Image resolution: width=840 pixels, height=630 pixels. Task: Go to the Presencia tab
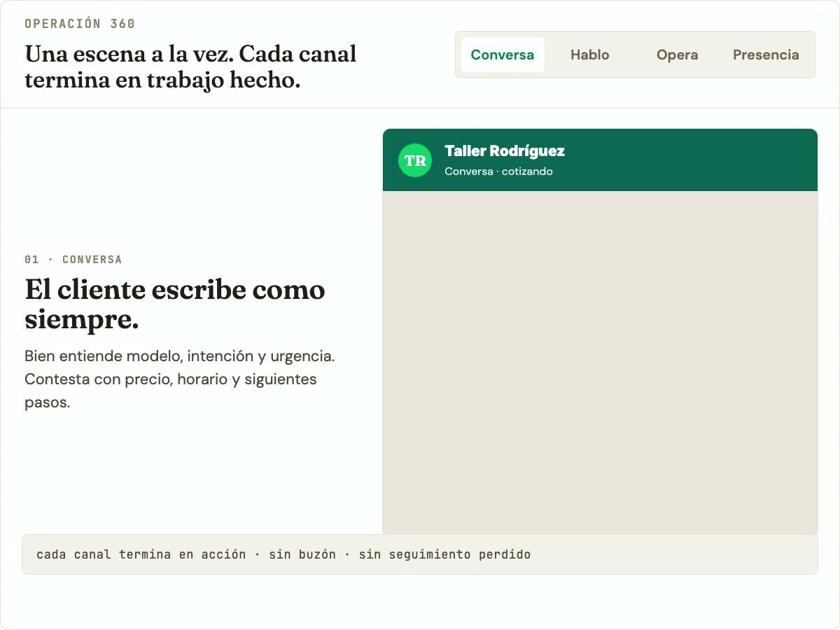(x=765, y=55)
